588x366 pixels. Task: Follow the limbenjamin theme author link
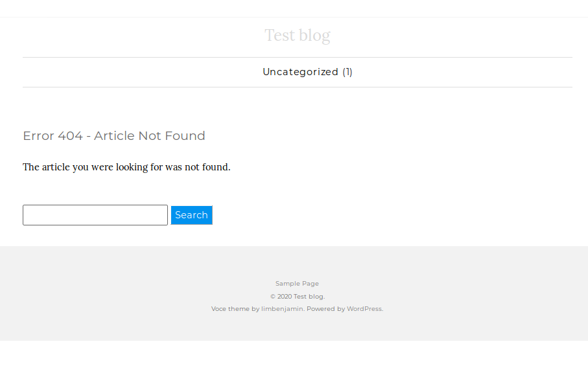[282, 309]
